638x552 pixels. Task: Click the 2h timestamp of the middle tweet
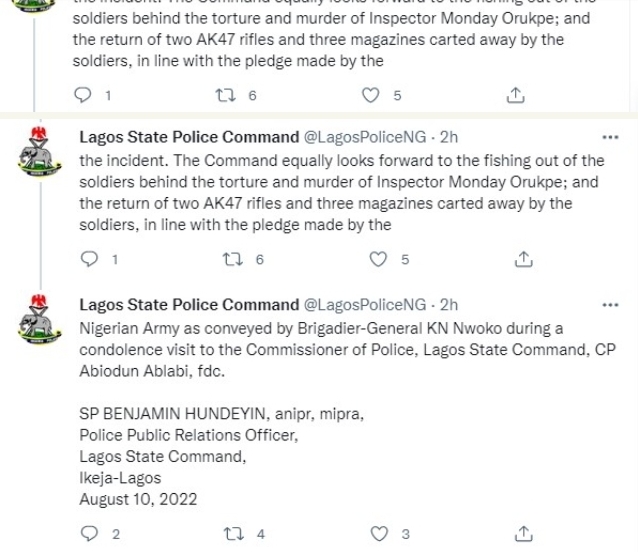coord(449,137)
